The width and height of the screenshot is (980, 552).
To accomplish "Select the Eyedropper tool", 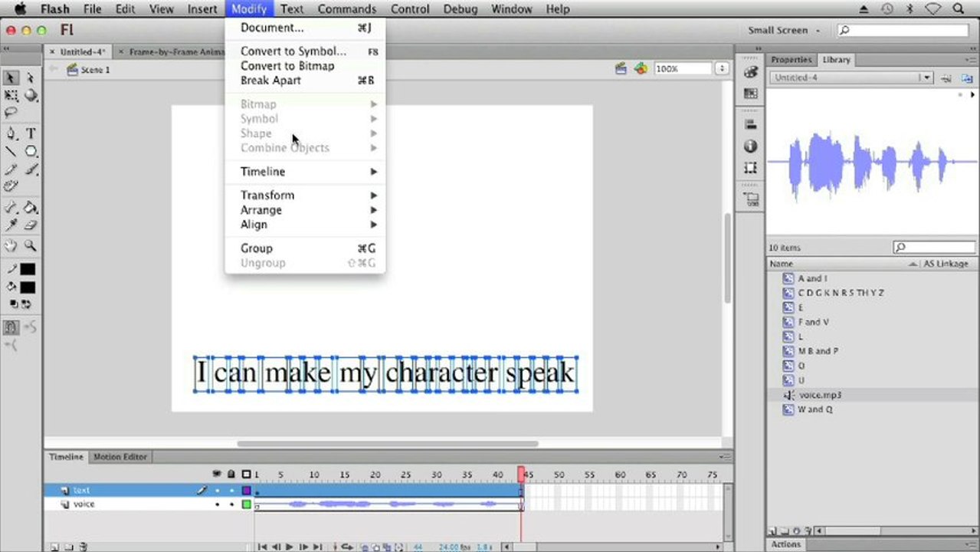I will 11,225.
